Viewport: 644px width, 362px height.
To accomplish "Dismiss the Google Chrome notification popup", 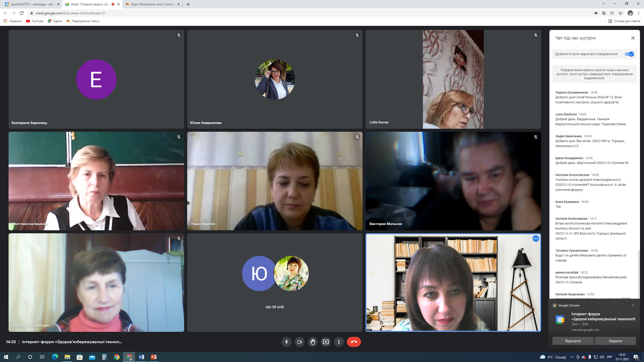I will (x=633, y=305).
